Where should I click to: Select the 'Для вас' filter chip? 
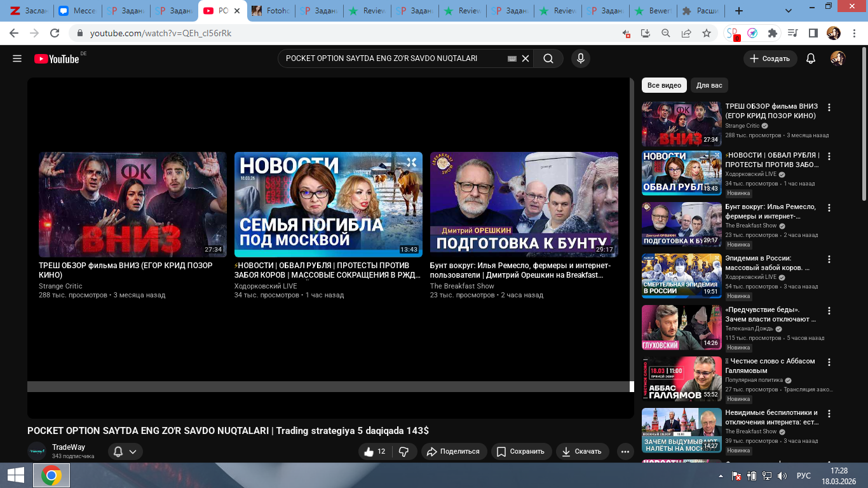(709, 85)
